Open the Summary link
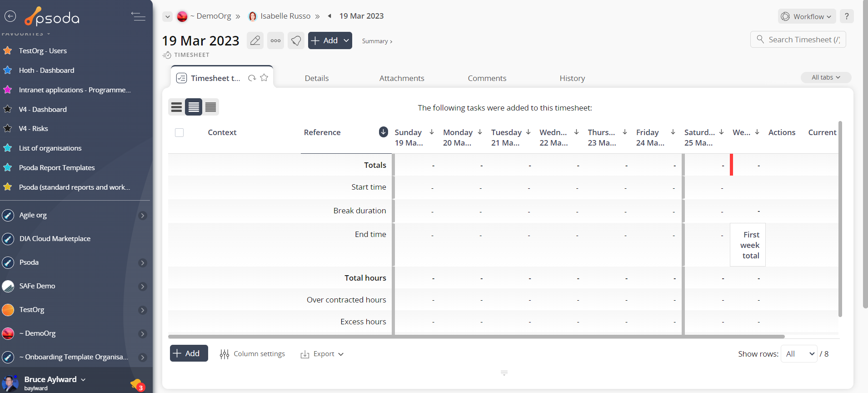 point(377,41)
